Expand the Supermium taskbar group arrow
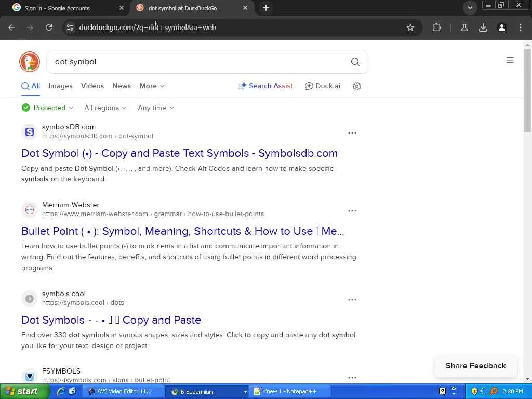 tap(245, 392)
